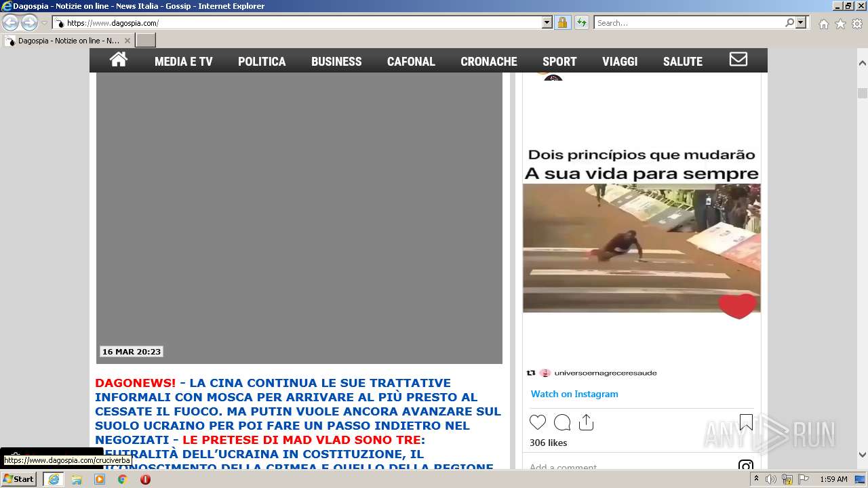Open the BUSINESS section
Viewport: 868px width, 488px height.
coord(336,61)
